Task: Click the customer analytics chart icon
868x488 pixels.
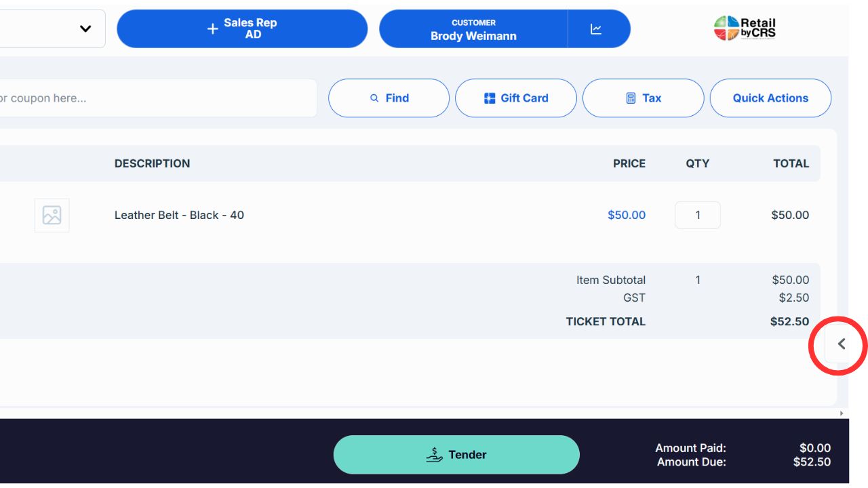Action: click(x=596, y=29)
